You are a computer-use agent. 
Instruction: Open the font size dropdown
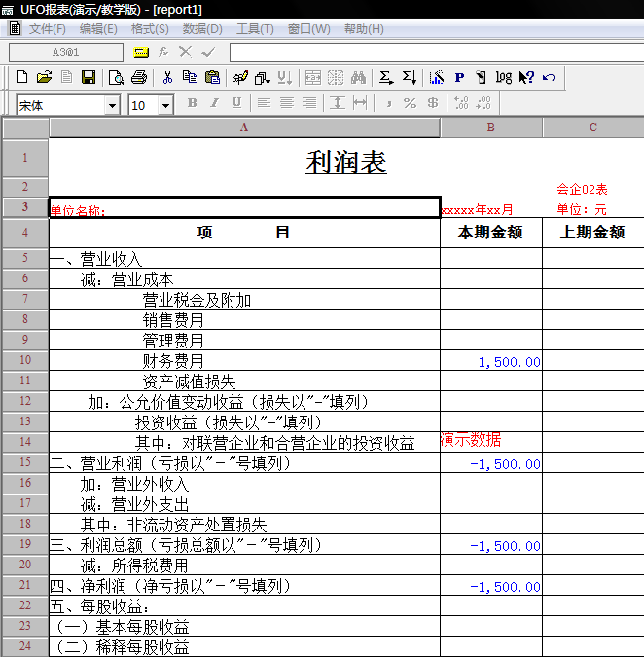pyautogui.click(x=165, y=105)
